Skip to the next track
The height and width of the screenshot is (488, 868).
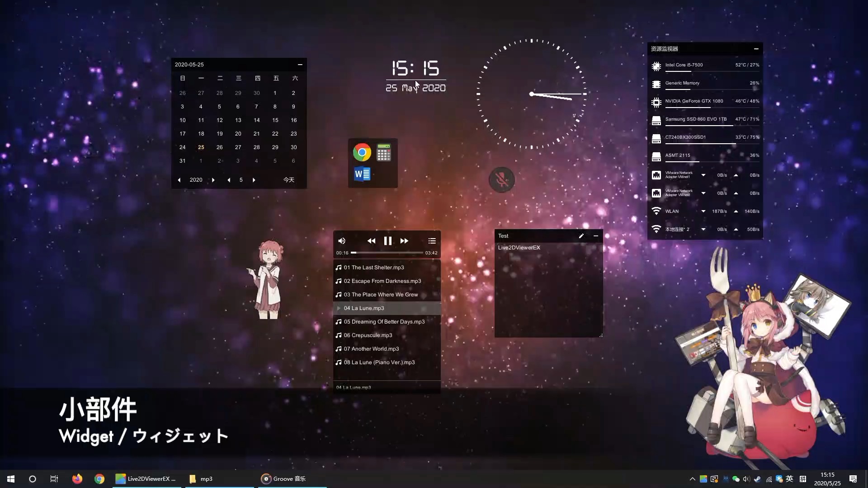pos(404,241)
